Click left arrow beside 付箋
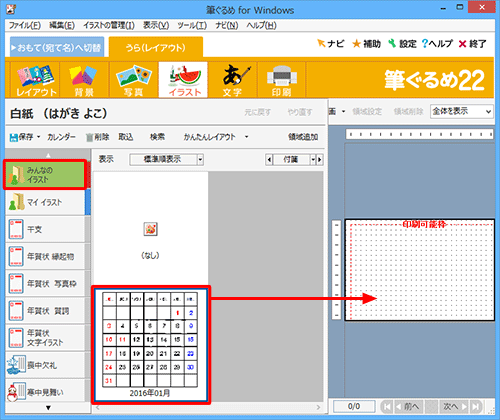 (x=269, y=160)
